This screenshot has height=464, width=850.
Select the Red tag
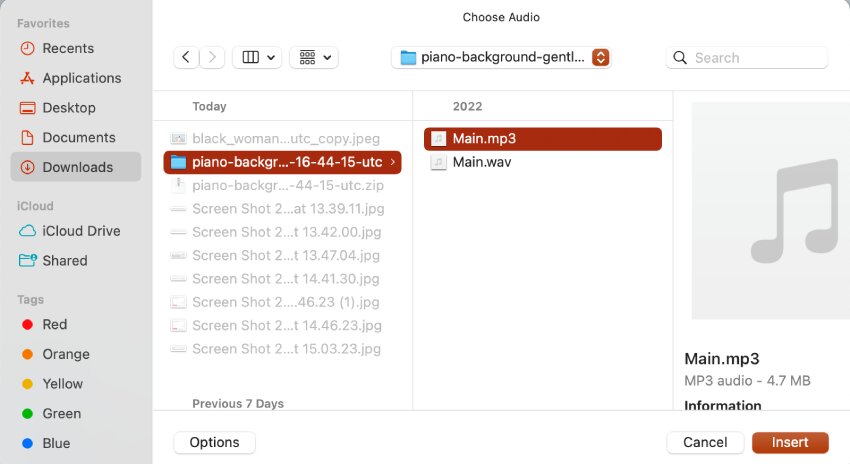pos(54,324)
